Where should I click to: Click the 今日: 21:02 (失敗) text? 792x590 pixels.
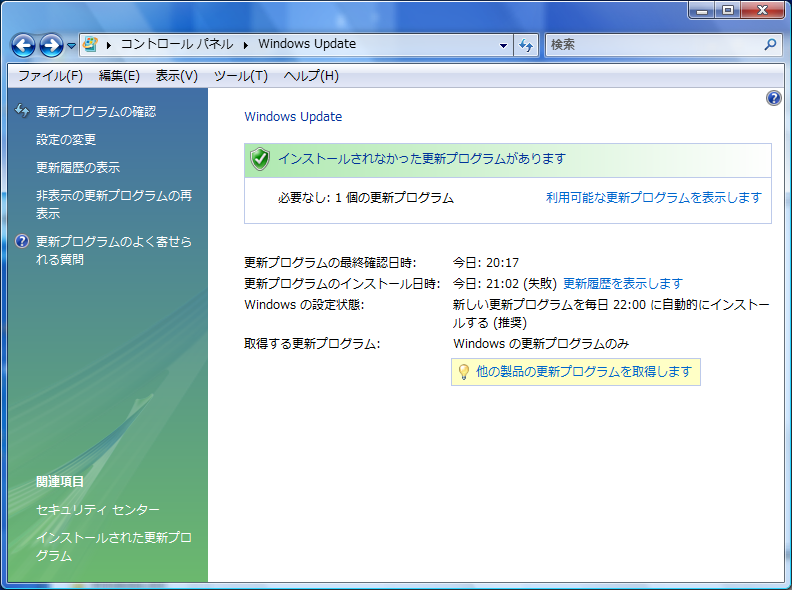click(505, 283)
